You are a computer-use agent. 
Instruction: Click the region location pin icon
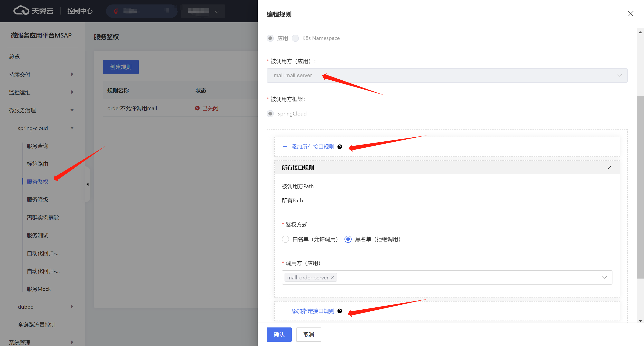coord(116,11)
